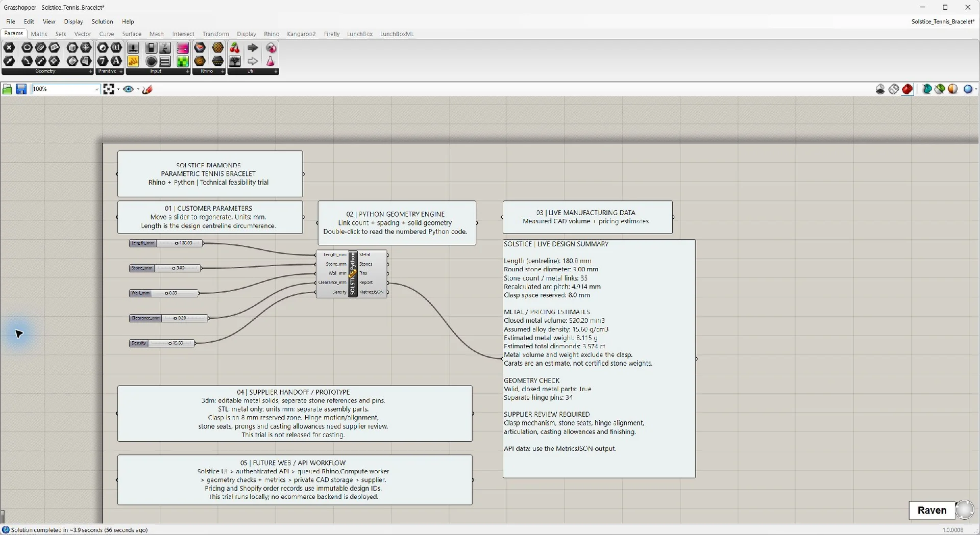
Task: Select the pink Gradient input icon
Action: coord(183,47)
